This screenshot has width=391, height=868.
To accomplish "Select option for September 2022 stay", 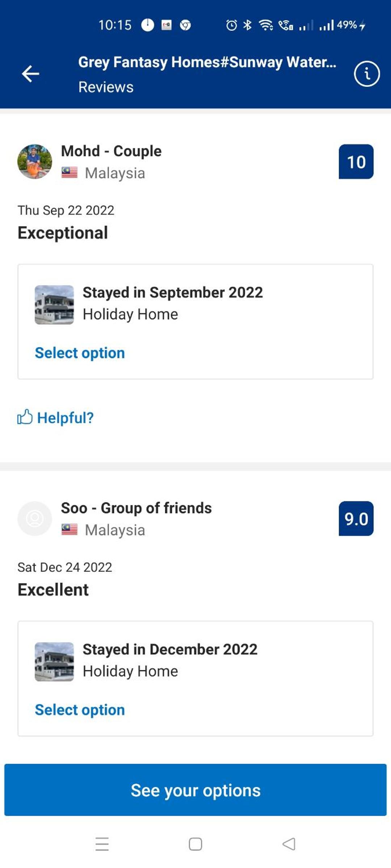I will pyautogui.click(x=80, y=353).
